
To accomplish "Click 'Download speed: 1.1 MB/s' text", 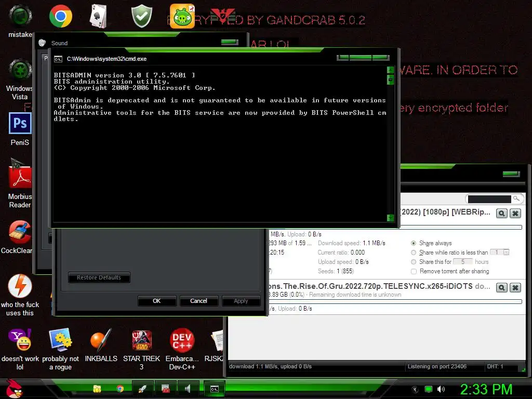I will tap(352, 243).
